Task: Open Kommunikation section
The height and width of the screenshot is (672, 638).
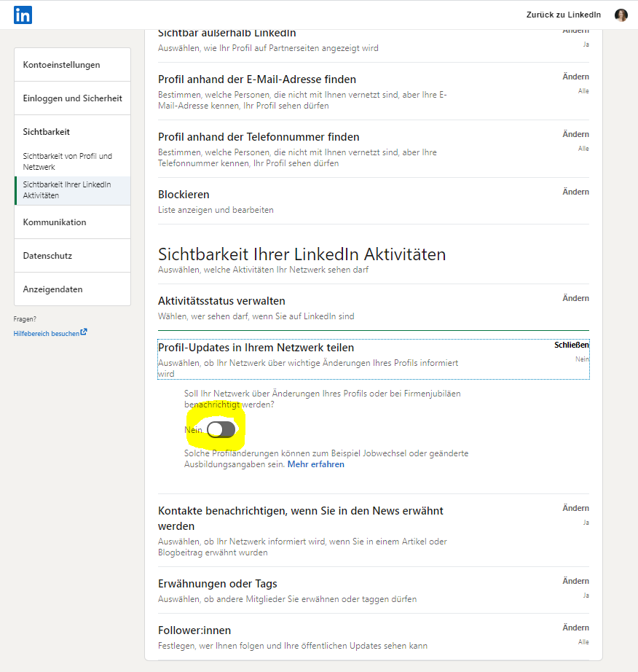Action: pos(72,222)
